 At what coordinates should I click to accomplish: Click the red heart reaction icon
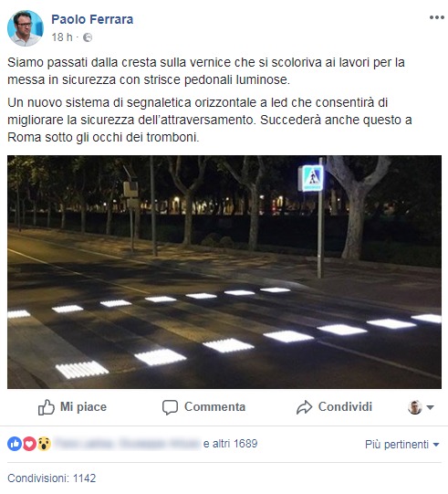[29, 444]
